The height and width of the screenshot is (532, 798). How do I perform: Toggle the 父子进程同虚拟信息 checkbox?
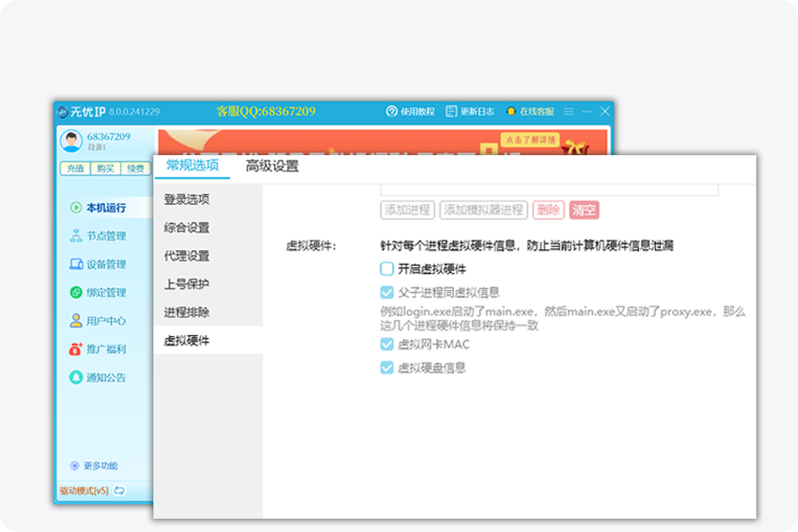387,292
